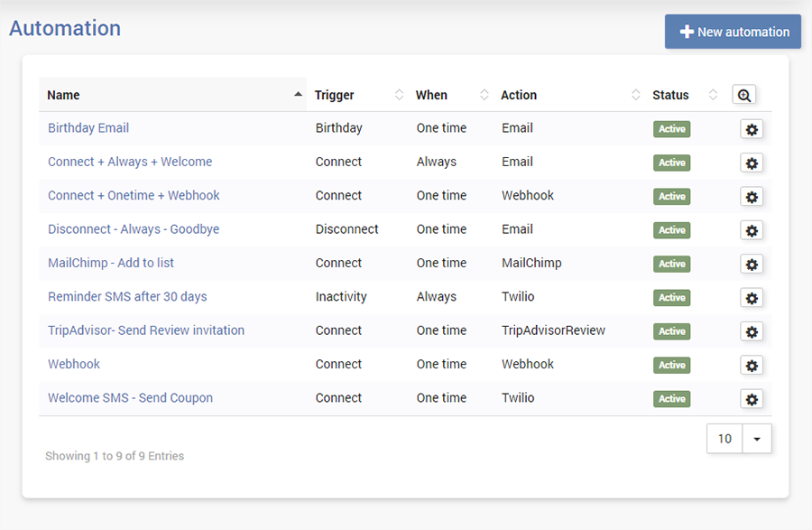Screen dimensions: 812x530
Task: Sort by the Action column header
Action: (519, 95)
